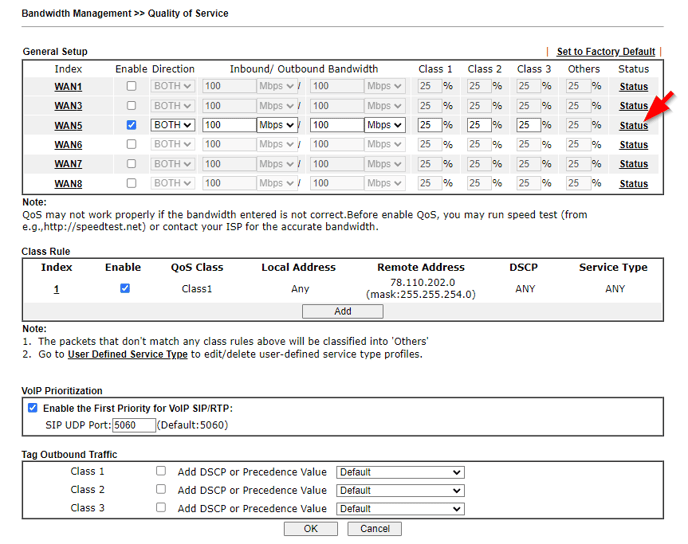Open the WAN1 interface link
688x544 pixels.
68,87
